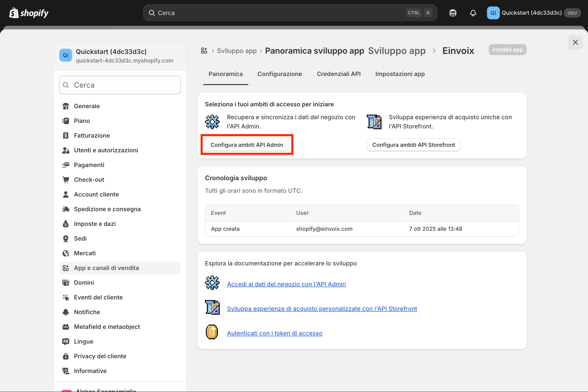Screen dimensions: 588x392
Task: Click the Storefront API icon
Action: [374, 122]
